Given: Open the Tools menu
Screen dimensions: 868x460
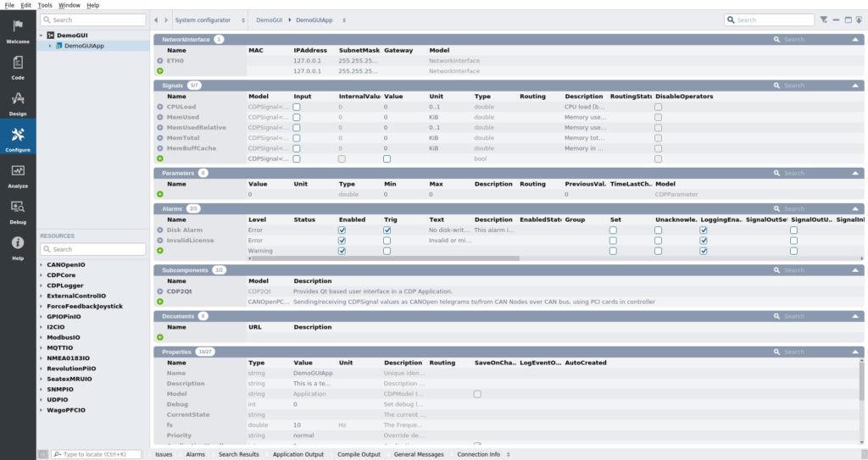Looking at the screenshot, I should [45, 5].
